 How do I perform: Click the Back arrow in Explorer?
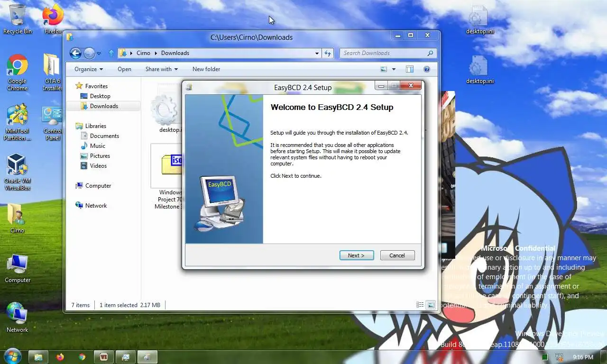(75, 53)
